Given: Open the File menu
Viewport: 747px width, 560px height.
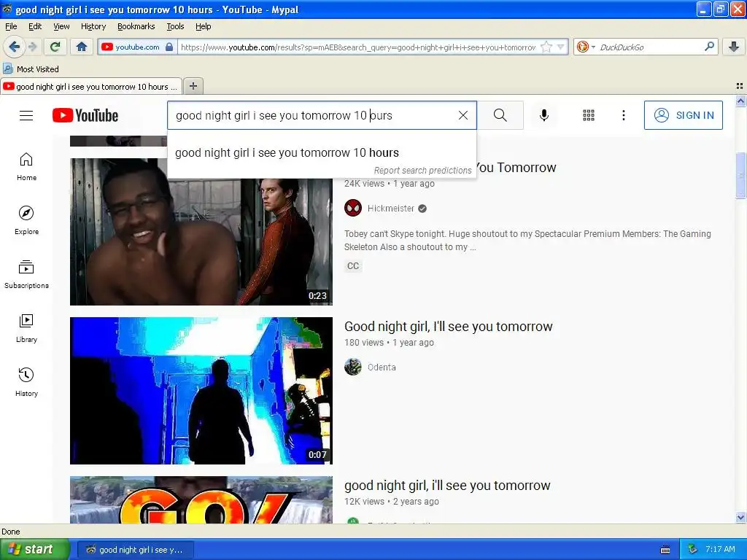Looking at the screenshot, I should 11,26.
